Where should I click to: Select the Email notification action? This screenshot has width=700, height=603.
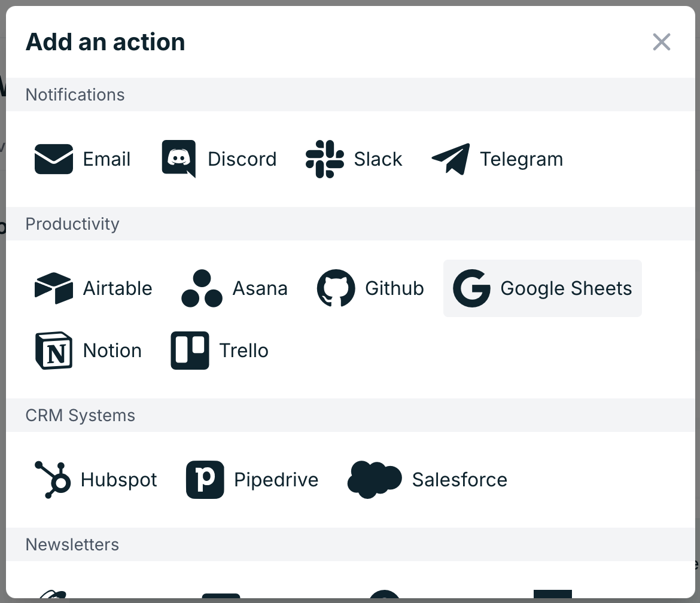(82, 159)
